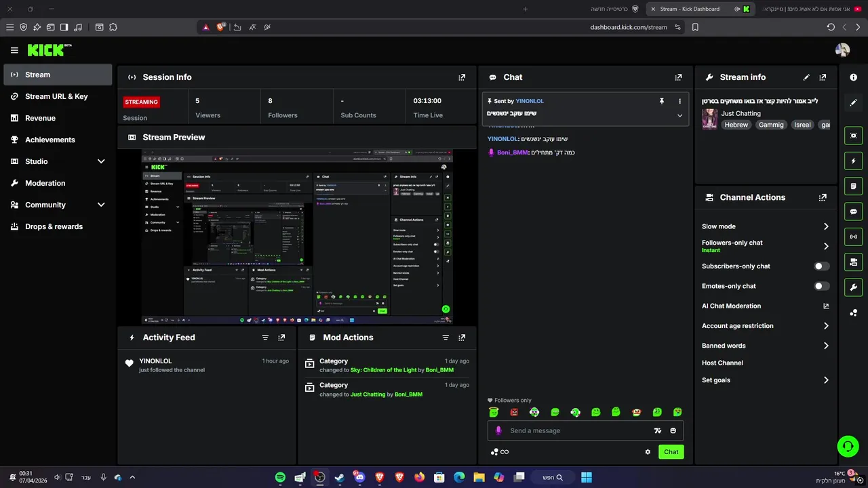
Task: Unpin the pinned chat message
Action: pyautogui.click(x=662, y=101)
